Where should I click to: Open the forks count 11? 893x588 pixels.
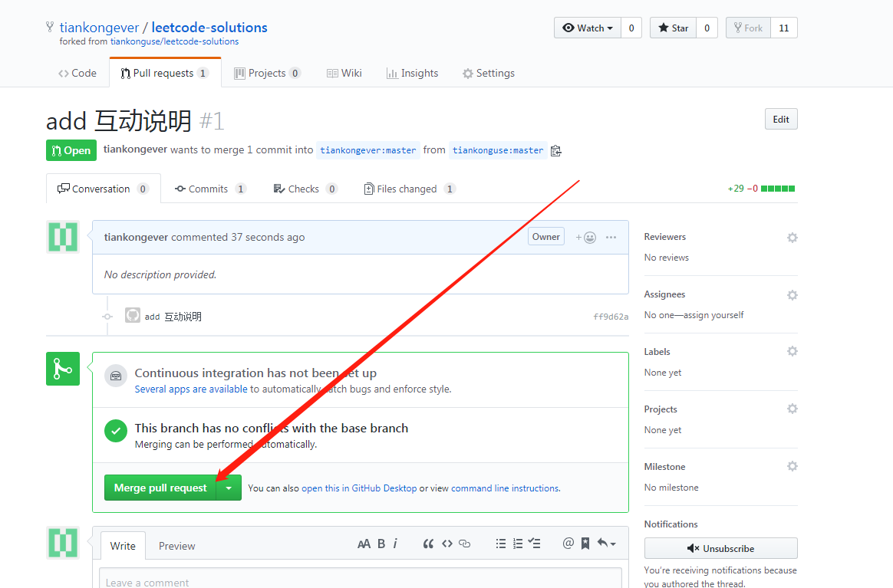coord(783,28)
